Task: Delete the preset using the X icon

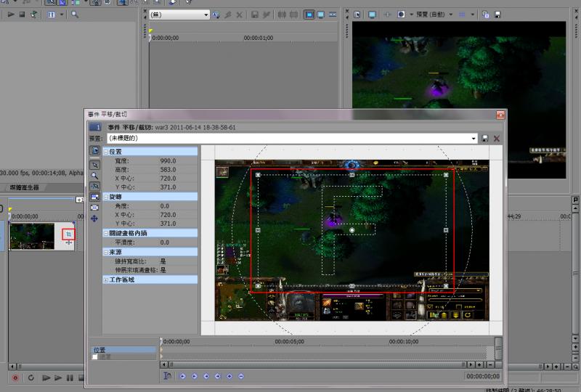Action: click(x=497, y=138)
